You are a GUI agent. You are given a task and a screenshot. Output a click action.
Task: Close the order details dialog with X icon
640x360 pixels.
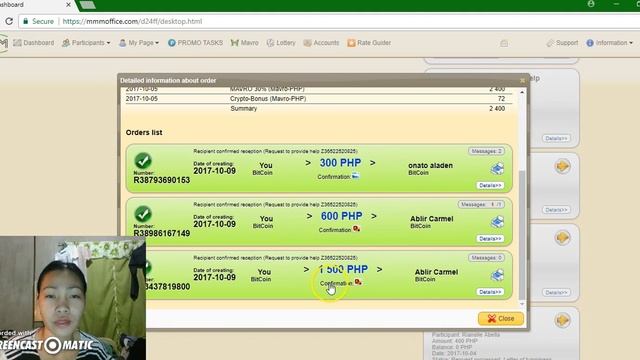pos(522,80)
